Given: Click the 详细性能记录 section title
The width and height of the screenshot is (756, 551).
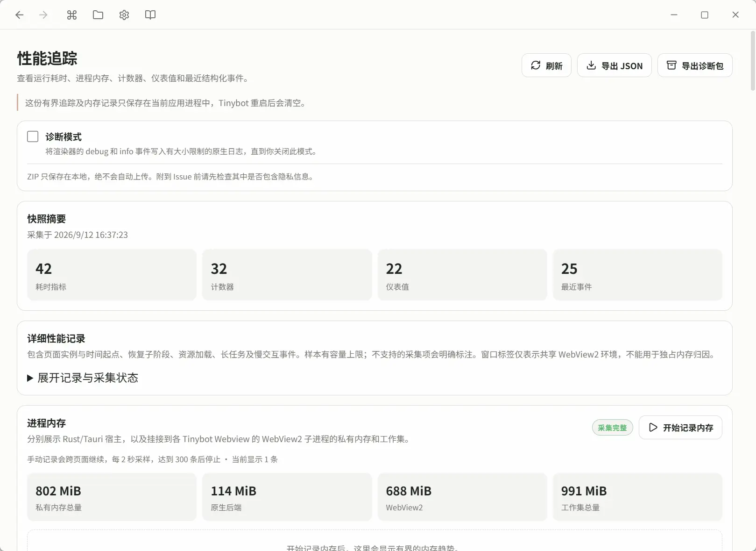Looking at the screenshot, I should (56, 338).
